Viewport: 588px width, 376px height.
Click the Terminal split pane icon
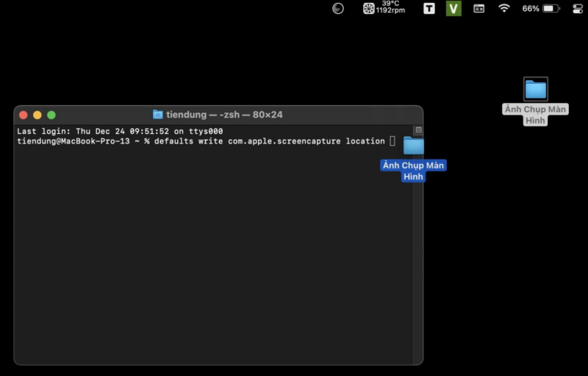(x=417, y=130)
